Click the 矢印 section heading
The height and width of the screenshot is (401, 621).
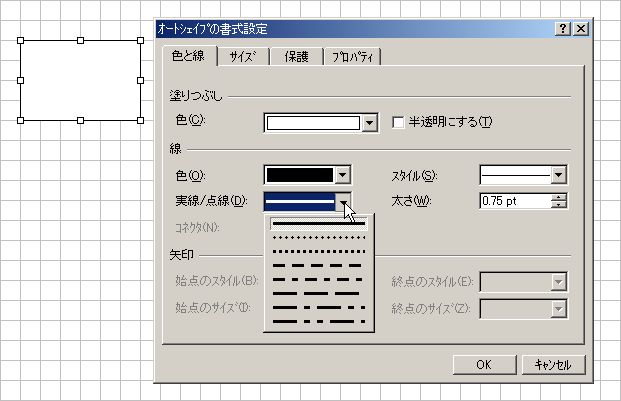pos(181,255)
